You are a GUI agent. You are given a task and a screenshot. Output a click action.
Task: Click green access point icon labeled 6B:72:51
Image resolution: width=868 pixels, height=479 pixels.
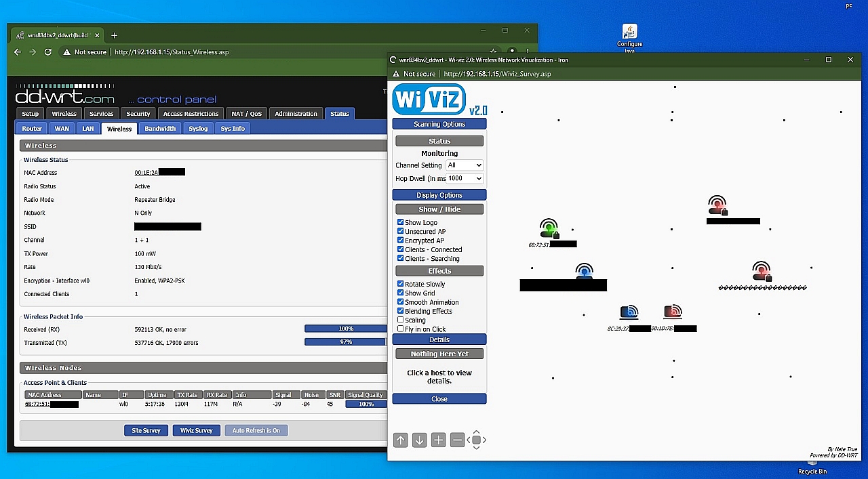[550, 229]
